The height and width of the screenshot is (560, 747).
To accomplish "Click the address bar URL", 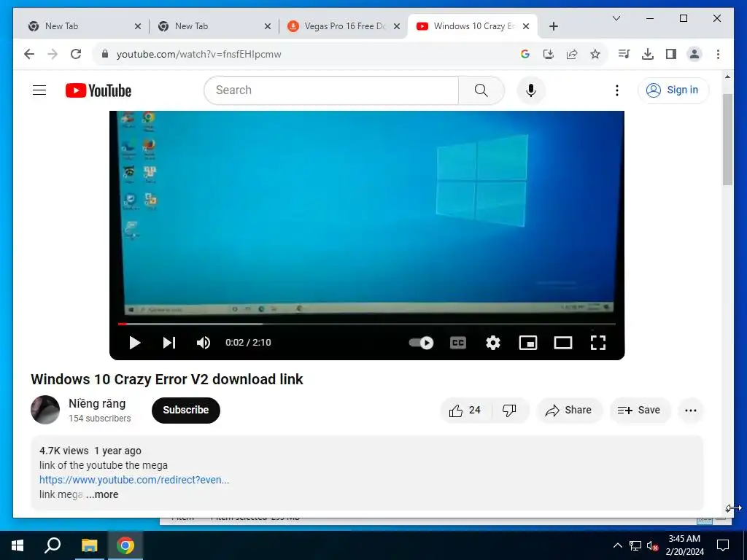I will (x=198, y=54).
